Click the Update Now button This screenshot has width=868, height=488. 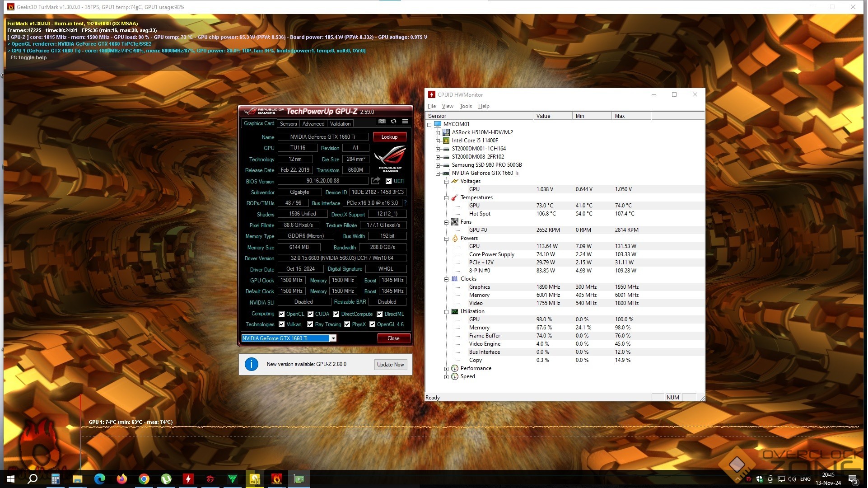coord(391,365)
